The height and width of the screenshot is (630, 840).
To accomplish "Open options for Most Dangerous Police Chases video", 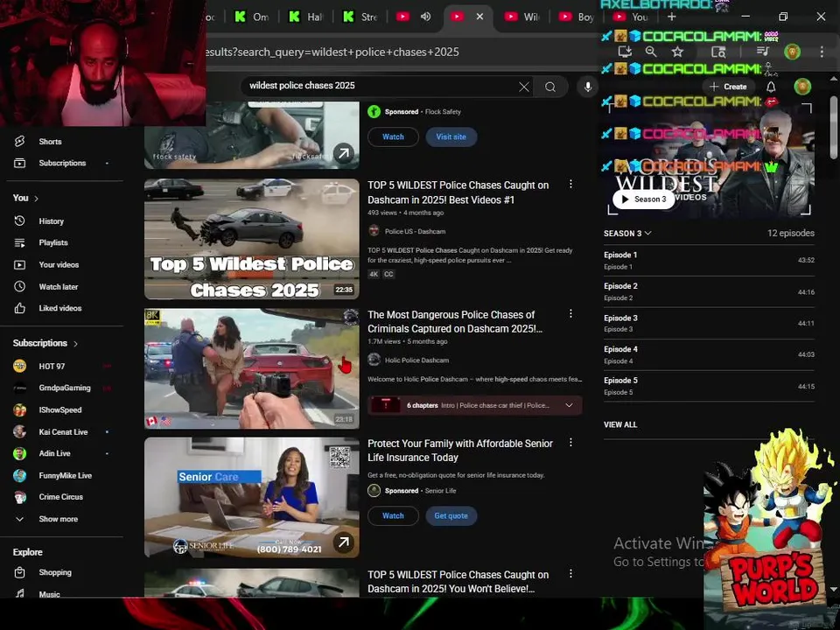I will pyautogui.click(x=570, y=313).
